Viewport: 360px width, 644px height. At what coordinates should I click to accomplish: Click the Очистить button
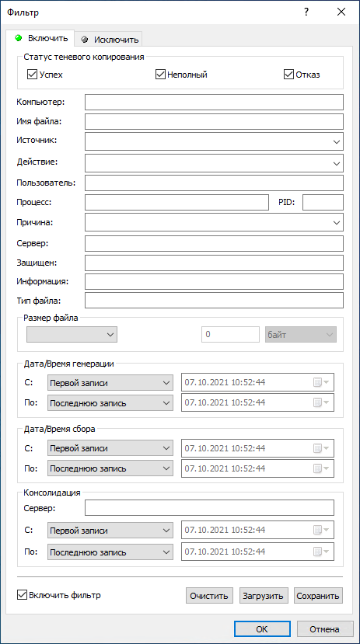[210, 596]
